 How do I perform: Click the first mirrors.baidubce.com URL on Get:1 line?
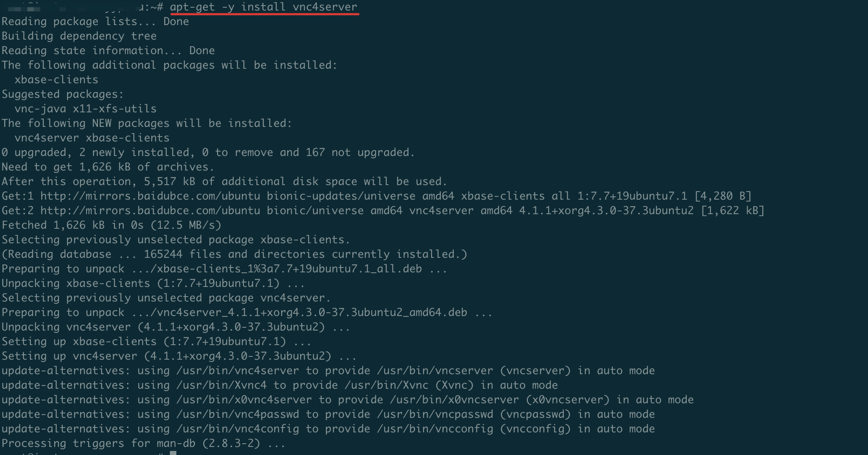(150, 196)
